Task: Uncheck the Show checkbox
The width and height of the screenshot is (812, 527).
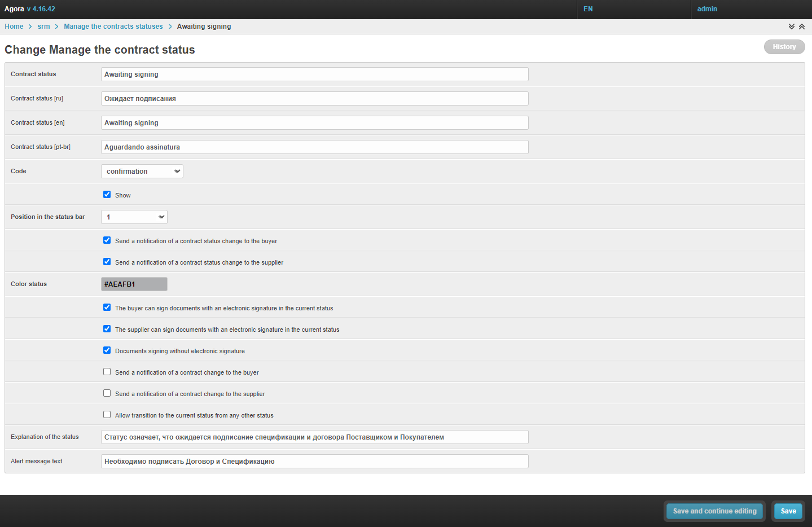Action: (x=107, y=195)
